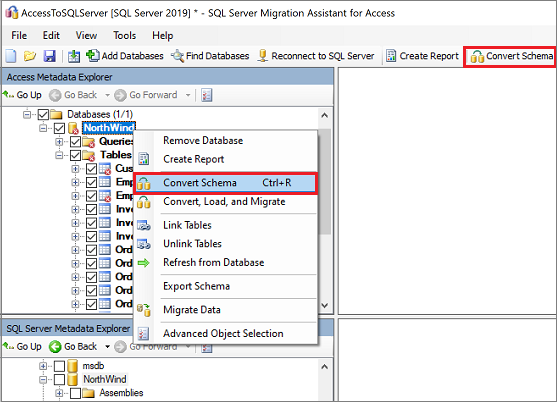557x402 pixels.
Task: Collapse the Tables tree node
Action: (x=59, y=155)
